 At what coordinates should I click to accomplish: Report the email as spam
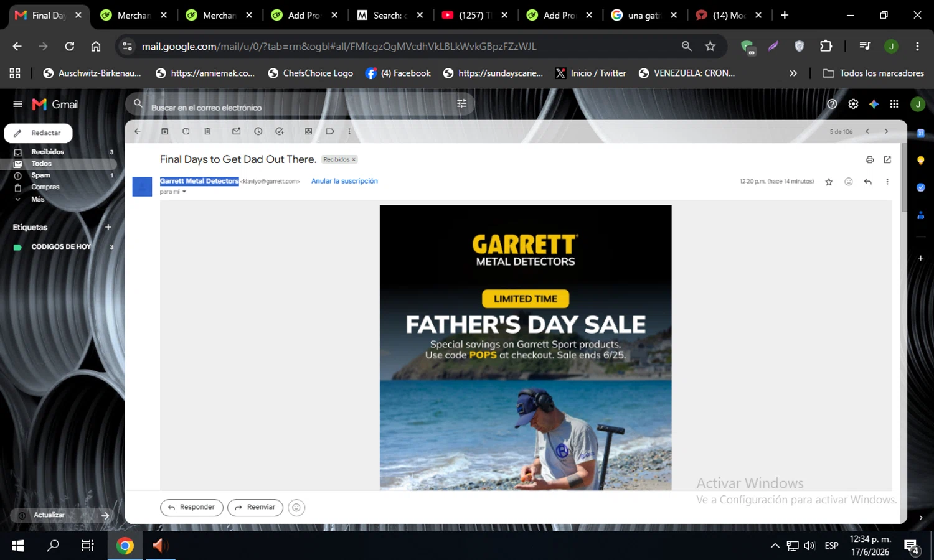pyautogui.click(x=186, y=131)
